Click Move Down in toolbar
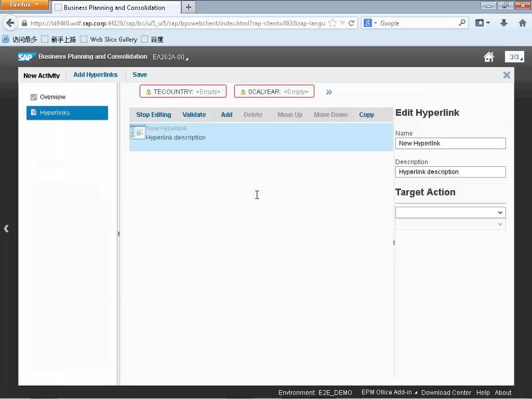532x399 pixels. (331, 115)
